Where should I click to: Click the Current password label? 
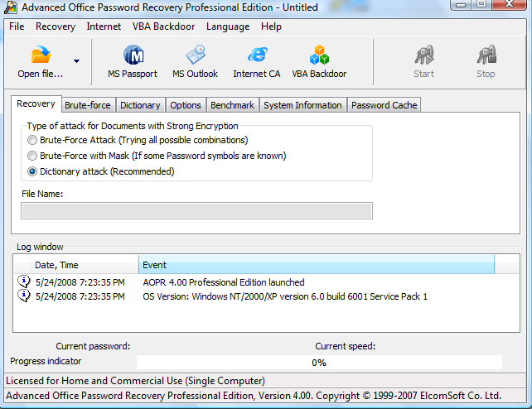93,346
